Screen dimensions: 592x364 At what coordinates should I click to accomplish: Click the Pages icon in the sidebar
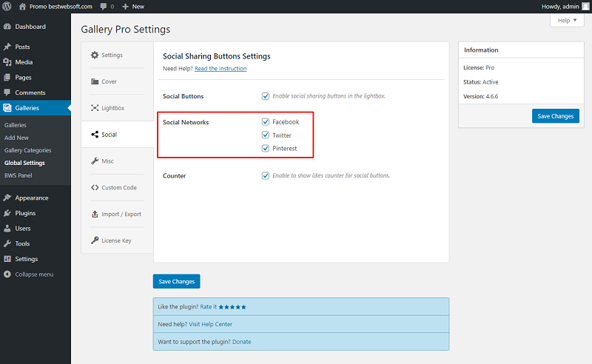coord(7,78)
